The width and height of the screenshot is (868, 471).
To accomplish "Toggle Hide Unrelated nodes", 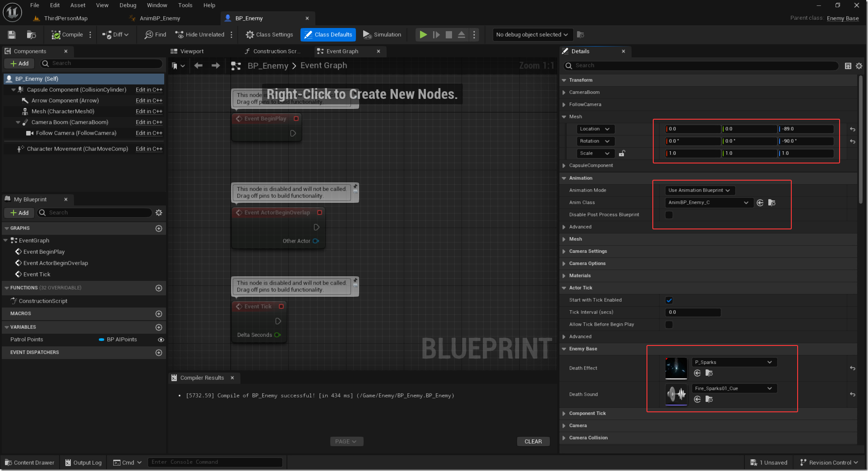I will (200, 35).
